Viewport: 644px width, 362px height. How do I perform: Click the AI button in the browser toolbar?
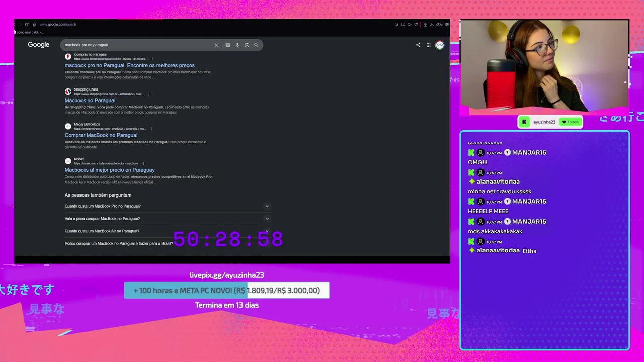440,24
